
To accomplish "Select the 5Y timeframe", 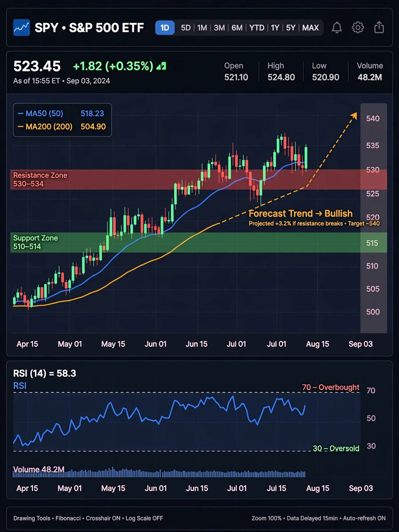I will 290,27.
